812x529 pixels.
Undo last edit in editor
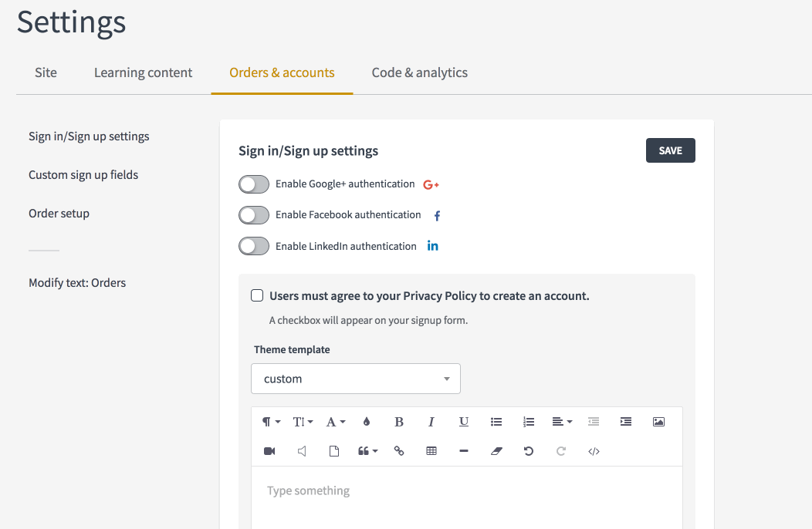point(528,451)
